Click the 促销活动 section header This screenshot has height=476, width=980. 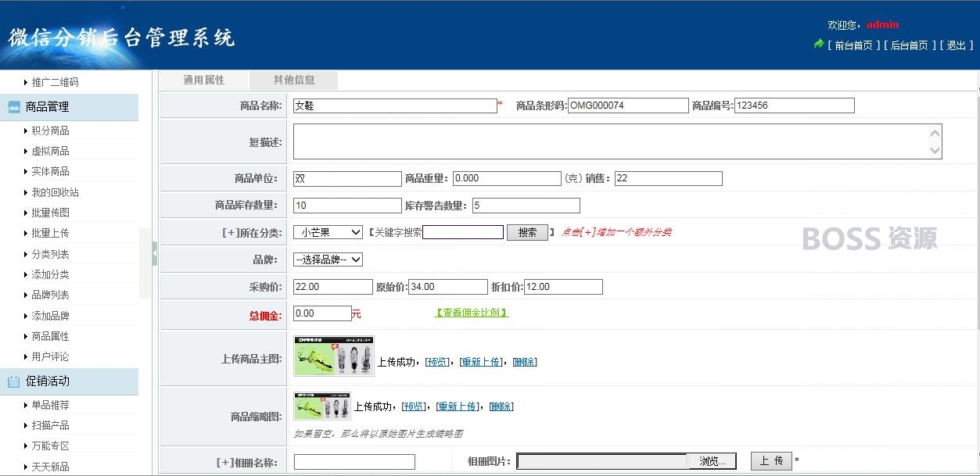(x=69, y=381)
